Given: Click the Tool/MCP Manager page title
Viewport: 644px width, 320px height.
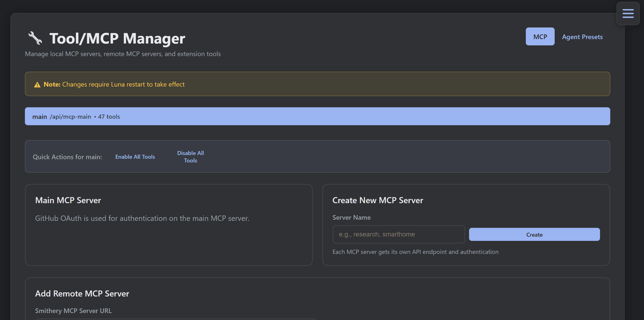Looking at the screenshot, I should click(117, 38).
